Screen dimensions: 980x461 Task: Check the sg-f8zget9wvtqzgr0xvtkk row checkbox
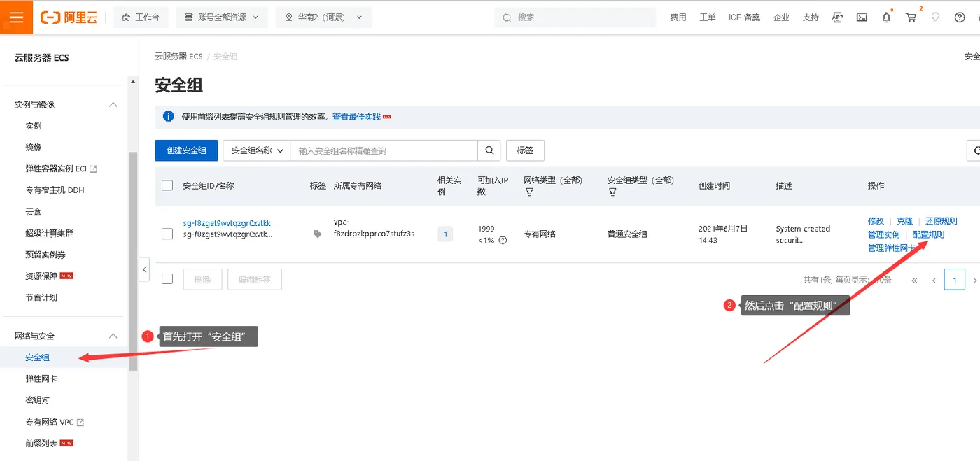[x=167, y=234]
